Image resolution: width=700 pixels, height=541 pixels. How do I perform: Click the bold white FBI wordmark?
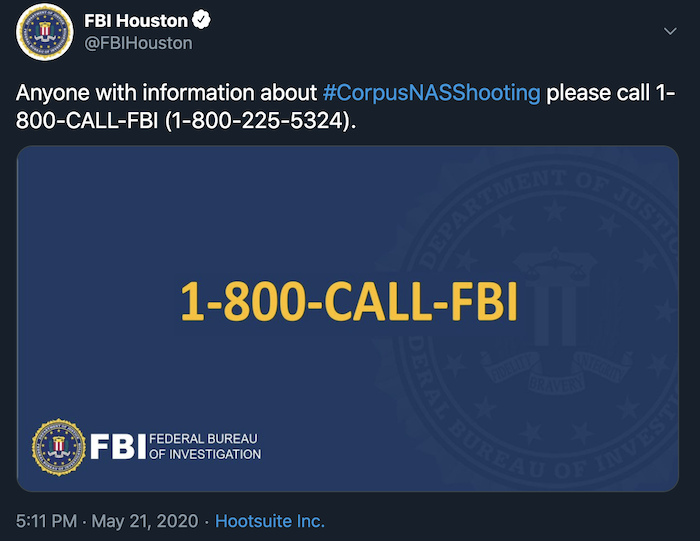118,446
